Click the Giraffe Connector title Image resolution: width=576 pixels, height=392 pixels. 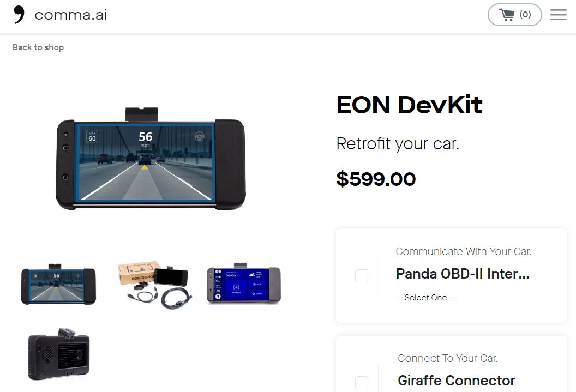click(x=456, y=381)
